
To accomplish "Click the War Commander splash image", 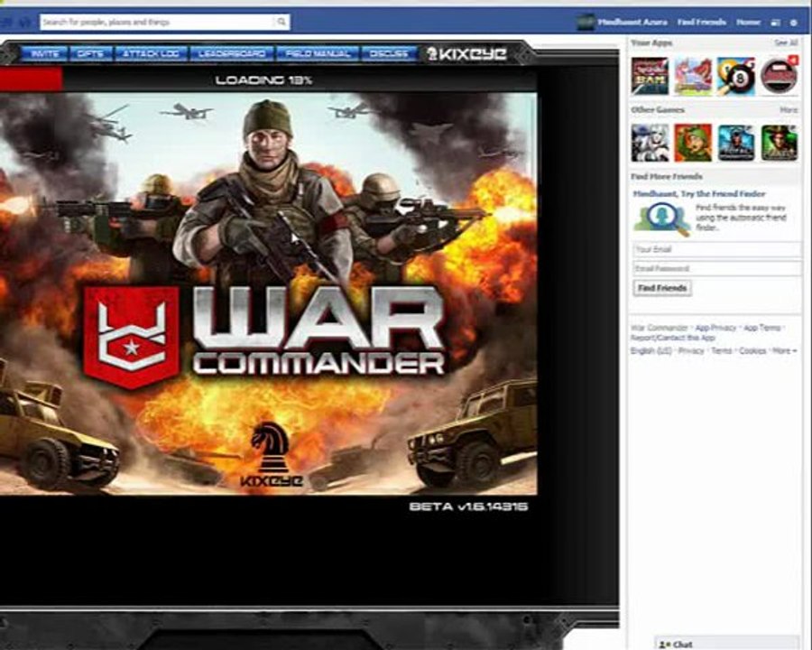I will [x=268, y=294].
